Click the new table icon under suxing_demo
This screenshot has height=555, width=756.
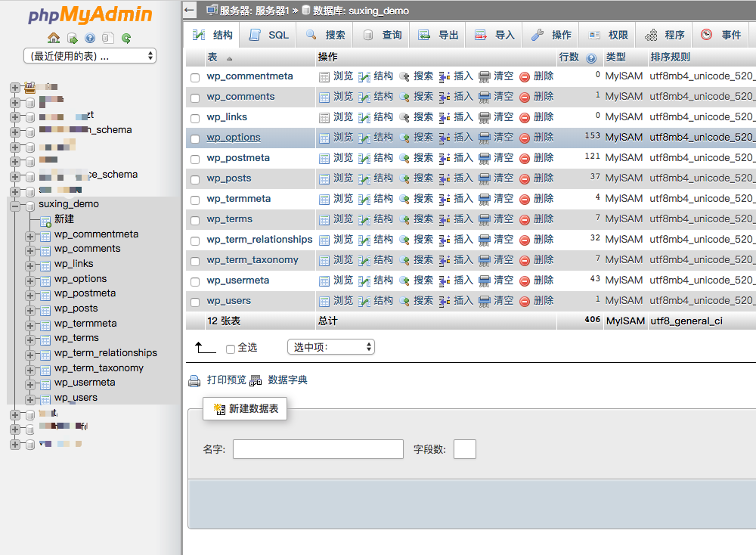pos(45,222)
